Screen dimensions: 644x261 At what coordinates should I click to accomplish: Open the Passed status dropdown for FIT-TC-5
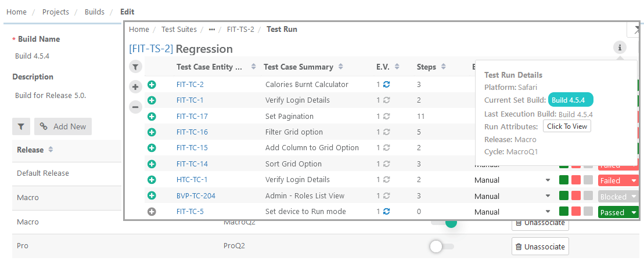pyautogui.click(x=618, y=212)
